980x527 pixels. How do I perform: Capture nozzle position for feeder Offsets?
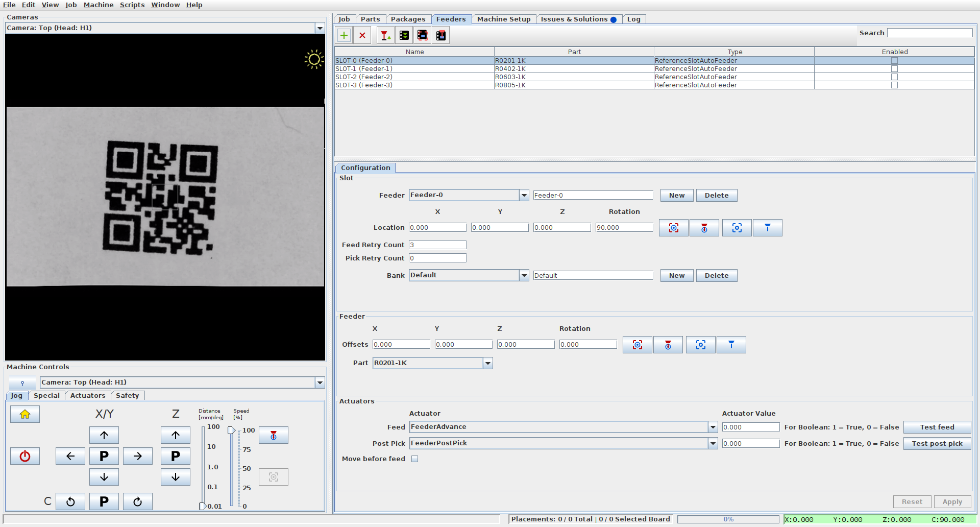(x=668, y=345)
